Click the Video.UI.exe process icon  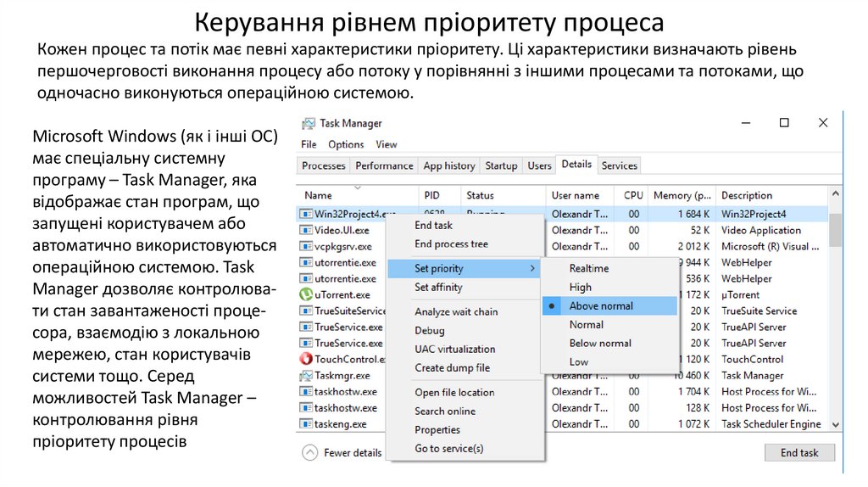[305, 230]
